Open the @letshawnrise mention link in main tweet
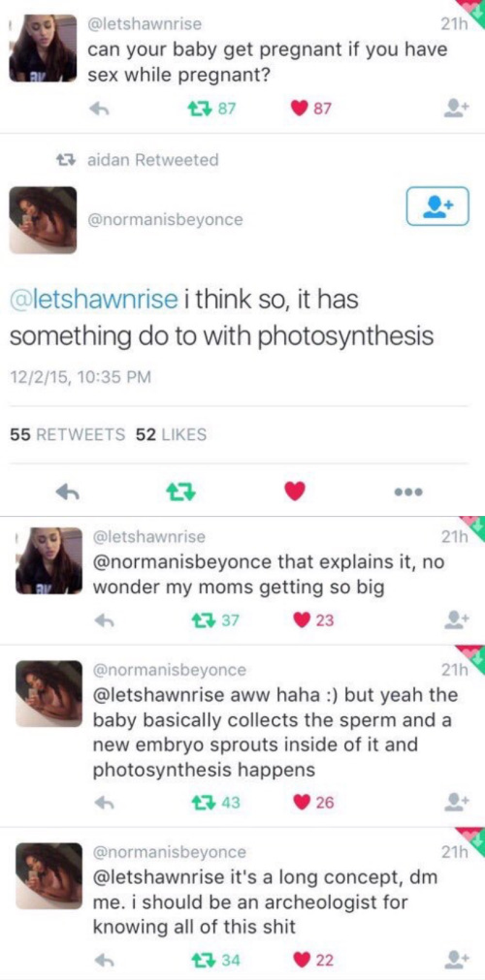The width and height of the screenshot is (485, 980). click(x=94, y=299)
